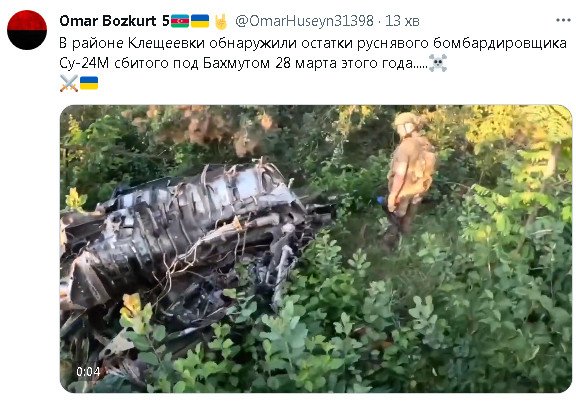Click the Ukraine flag emoji beside the name

pos(200,21)
